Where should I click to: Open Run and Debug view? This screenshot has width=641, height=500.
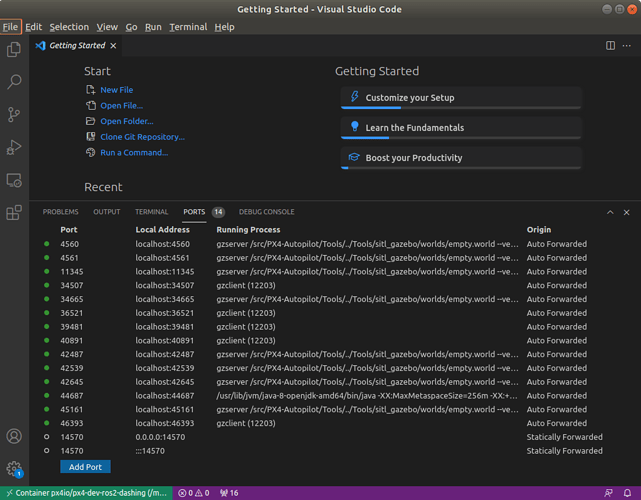pos(14,147)
